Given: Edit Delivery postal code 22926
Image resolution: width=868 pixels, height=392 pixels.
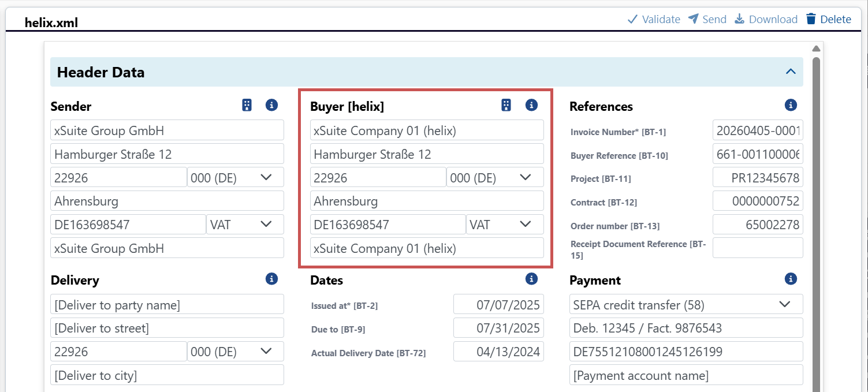Looking at the screenshot, I should [118, 351].
